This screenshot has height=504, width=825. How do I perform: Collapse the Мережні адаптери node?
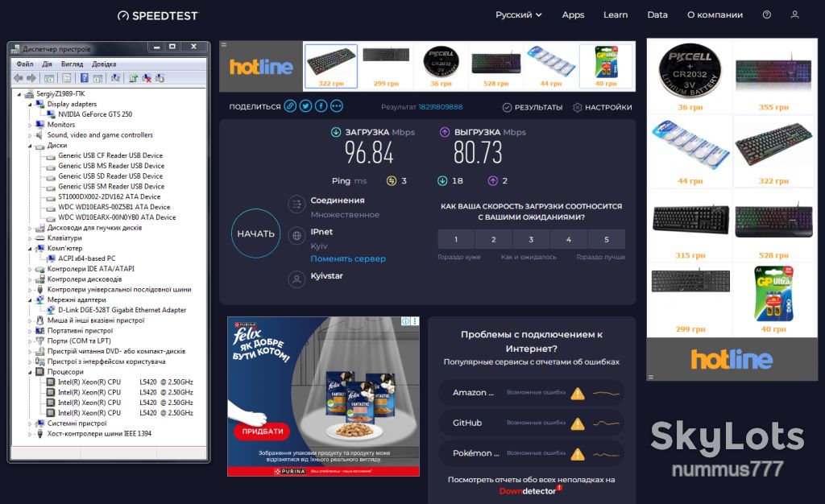[x=30, y=300]
